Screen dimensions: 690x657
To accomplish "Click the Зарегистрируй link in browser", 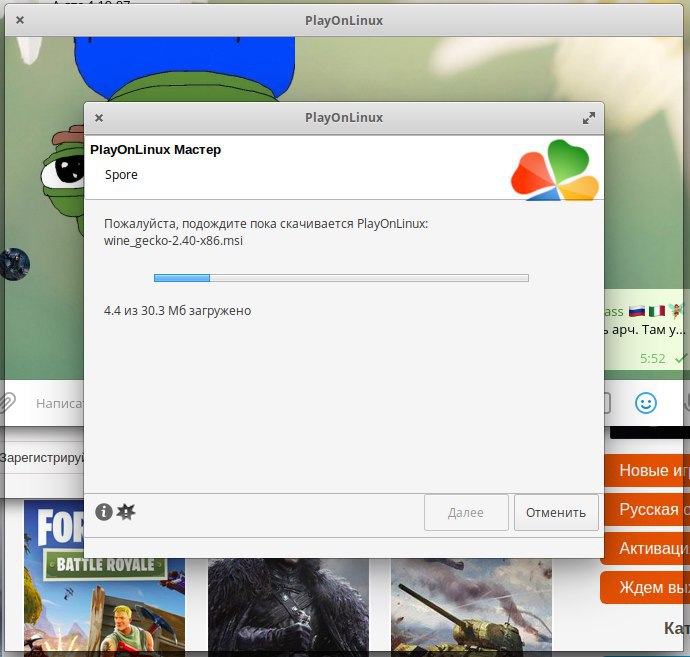I will tap(42, 458).
